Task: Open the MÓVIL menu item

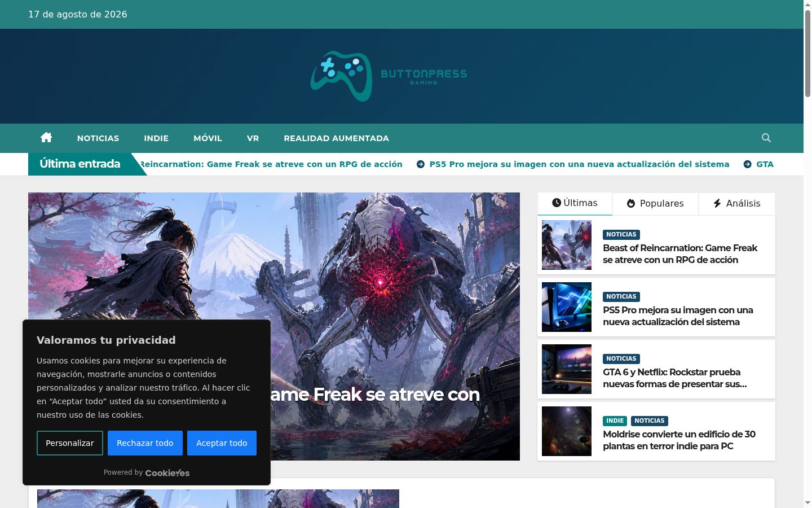Action: click(x=208, y=138)
